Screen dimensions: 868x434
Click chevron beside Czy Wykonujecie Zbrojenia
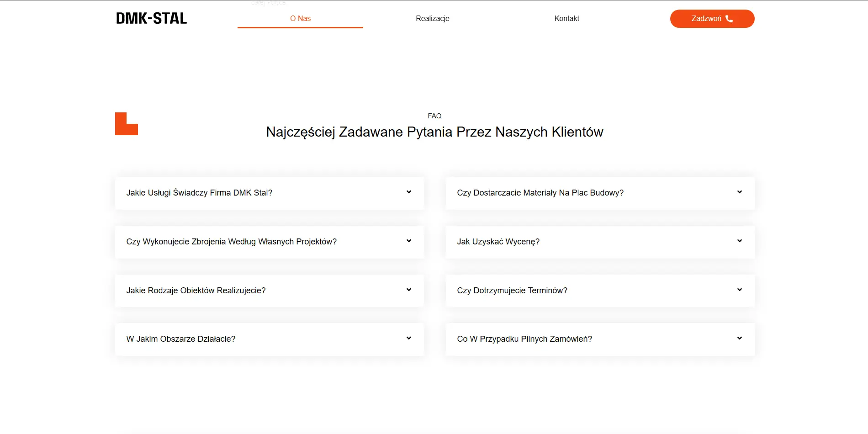tap(409, 241)
